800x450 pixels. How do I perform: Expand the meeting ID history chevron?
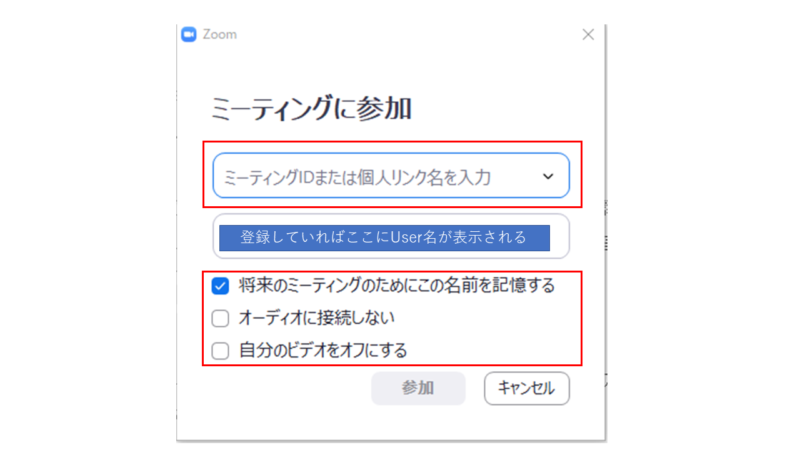[547, 177]
